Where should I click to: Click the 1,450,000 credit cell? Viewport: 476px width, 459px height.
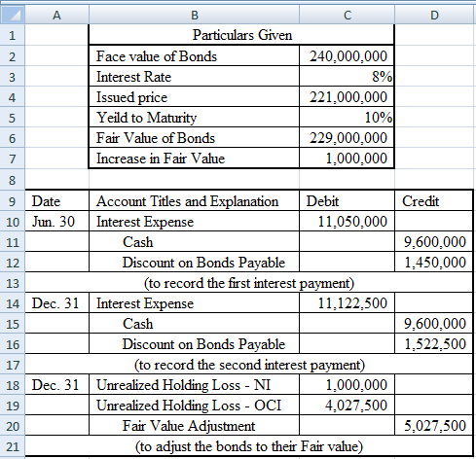coord(434,263)
